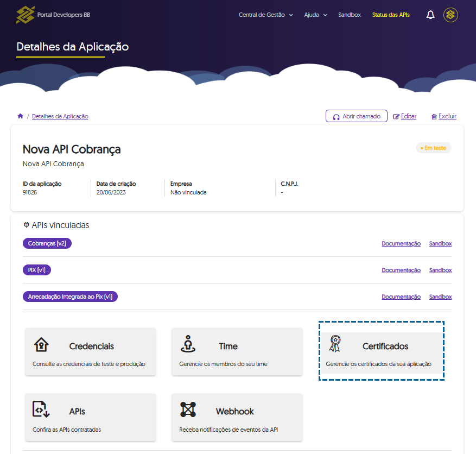Open the Time card

[237, 352]
